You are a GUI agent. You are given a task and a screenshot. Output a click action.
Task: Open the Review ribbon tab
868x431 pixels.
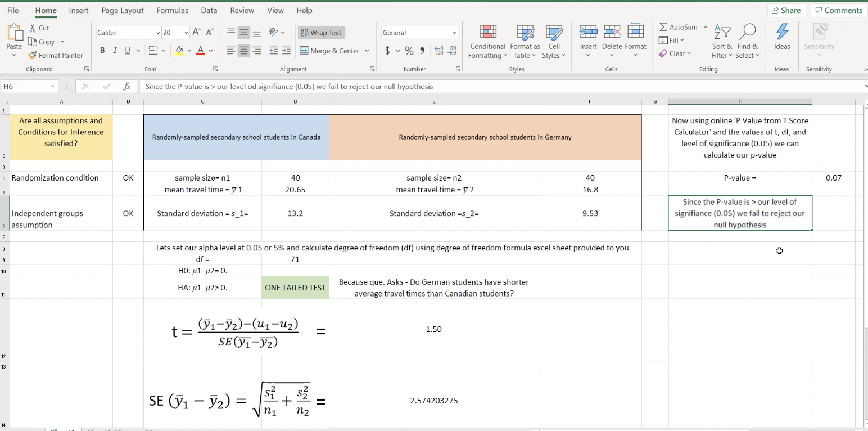242,10
